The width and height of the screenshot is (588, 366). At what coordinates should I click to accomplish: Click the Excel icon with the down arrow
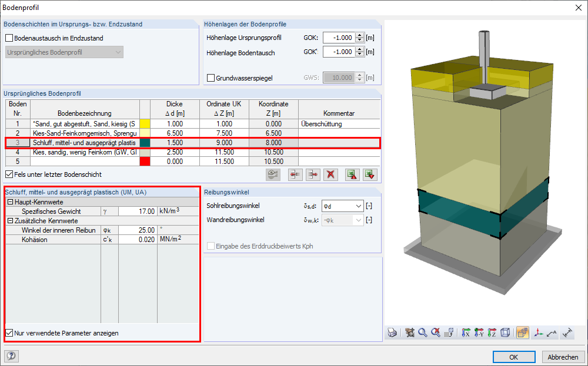[x=370, y=174]
